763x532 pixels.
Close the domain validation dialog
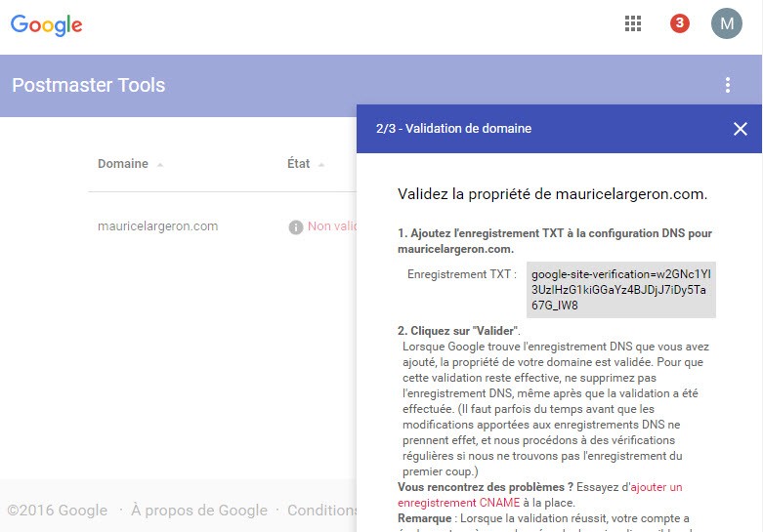741,129
